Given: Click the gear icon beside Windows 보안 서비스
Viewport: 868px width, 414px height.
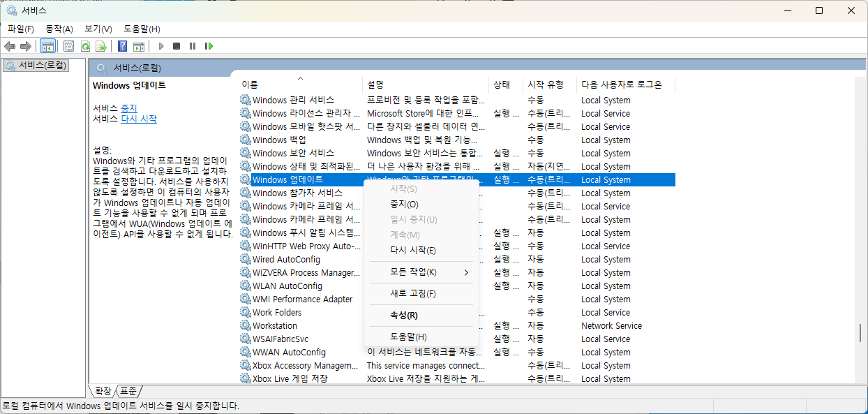Looking at the screenshot, I should (x=245, y=153).
